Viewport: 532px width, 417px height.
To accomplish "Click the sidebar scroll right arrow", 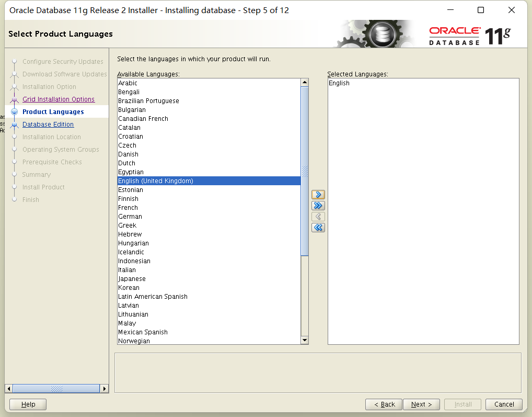I will click(x=105, y=388).
